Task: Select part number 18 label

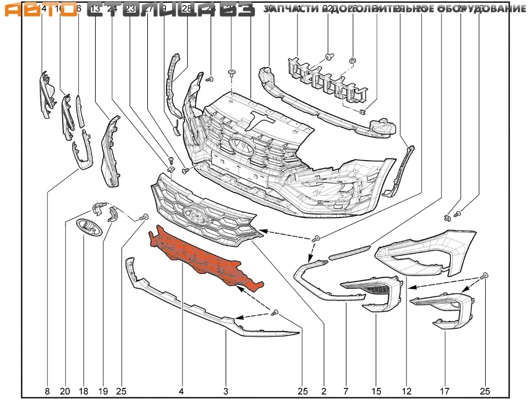Action: click(x=84, y=392)
